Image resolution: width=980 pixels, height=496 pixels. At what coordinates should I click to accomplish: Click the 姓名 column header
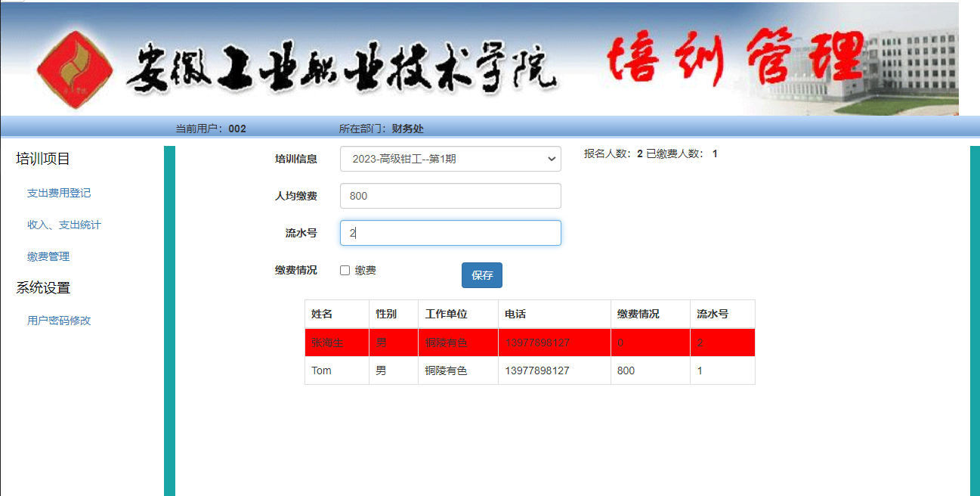pos(322,314)
